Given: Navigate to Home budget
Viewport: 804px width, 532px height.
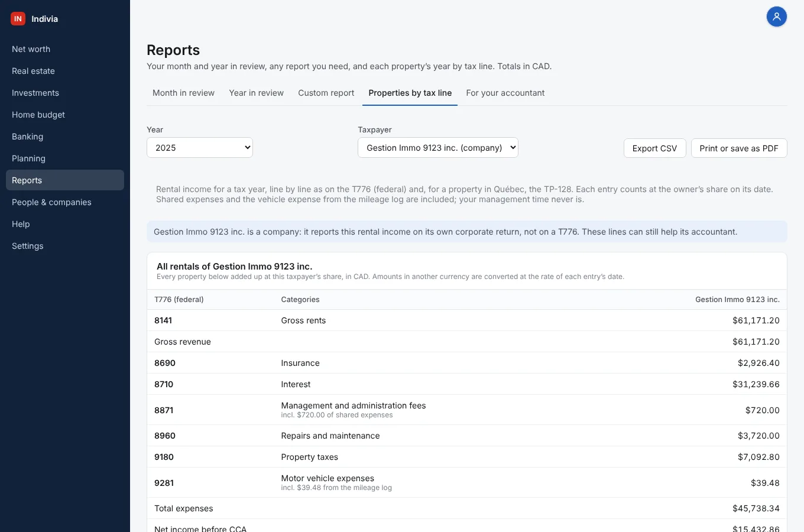Looking at the screenshot, I should (x=65, y=115).
